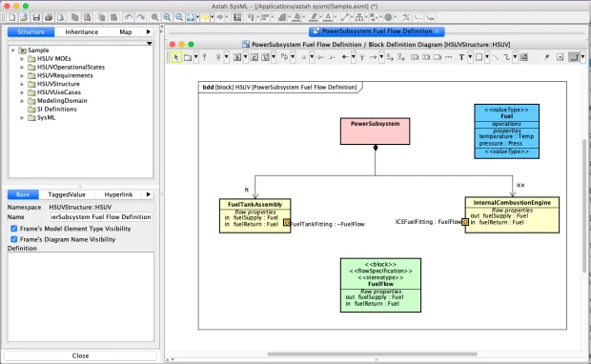Expand the HSUVStructure folder

[x=22, y=84]
